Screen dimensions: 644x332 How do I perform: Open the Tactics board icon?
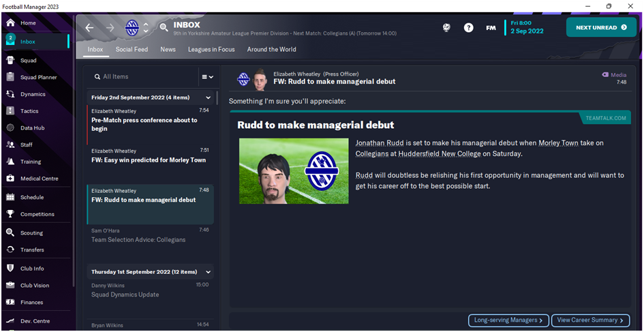[11, 111]
